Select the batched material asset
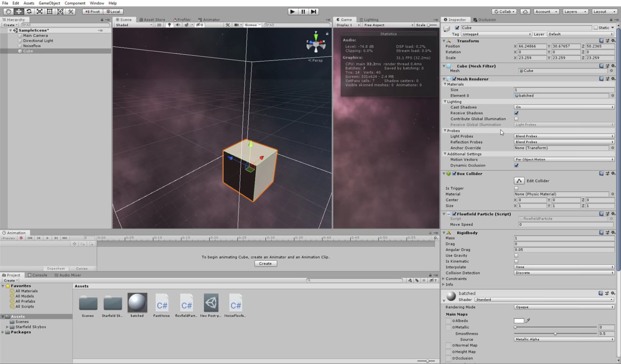 tap(137, 303)
